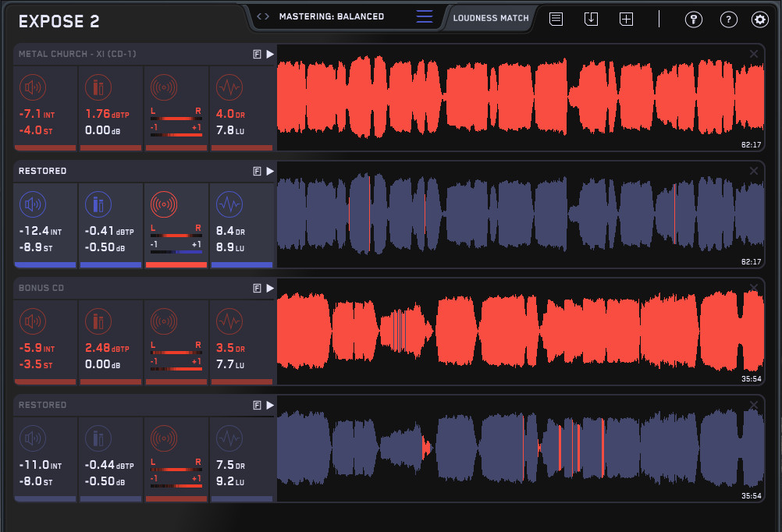Click the RESTORED title above -11.0 INT
782x532 pixels.
(42, 405)
